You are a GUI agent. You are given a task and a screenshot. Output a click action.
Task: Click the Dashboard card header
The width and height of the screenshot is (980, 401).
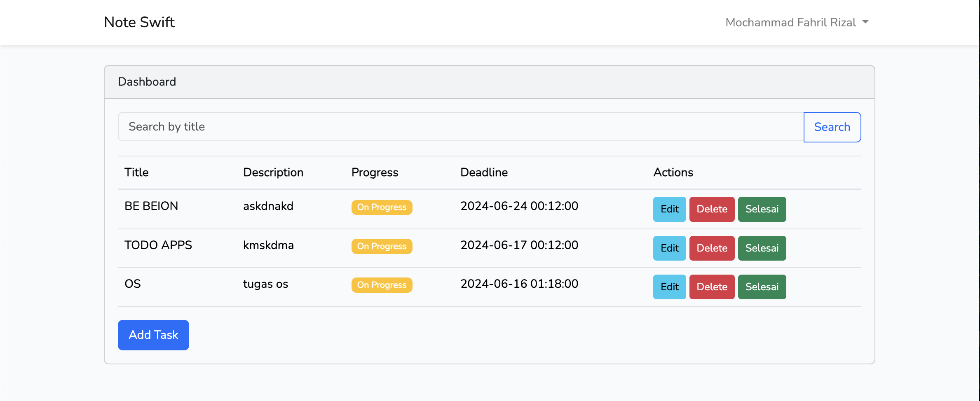pos(489,82)
